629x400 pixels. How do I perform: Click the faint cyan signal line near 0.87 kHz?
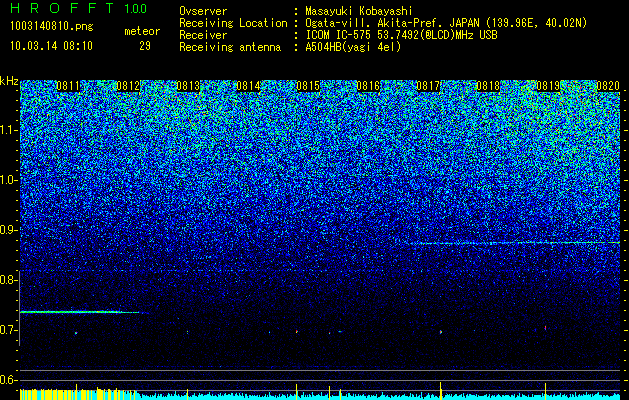pos(514,243)
